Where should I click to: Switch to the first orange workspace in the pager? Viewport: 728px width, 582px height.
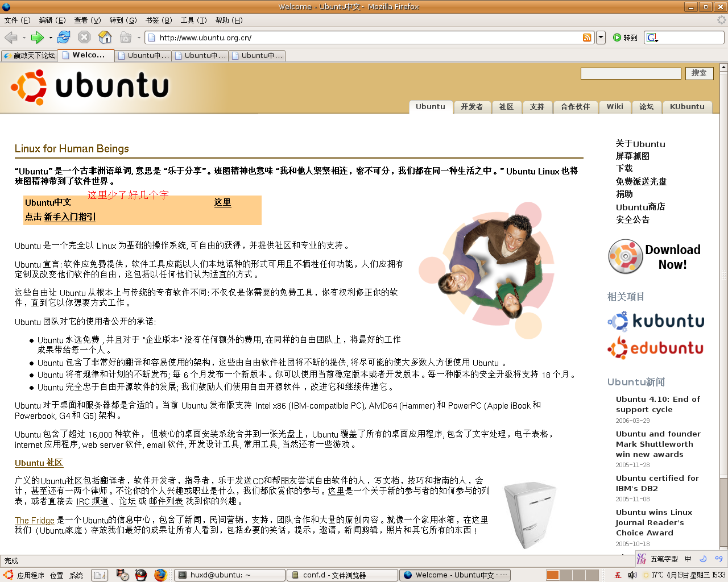(552, 575)
